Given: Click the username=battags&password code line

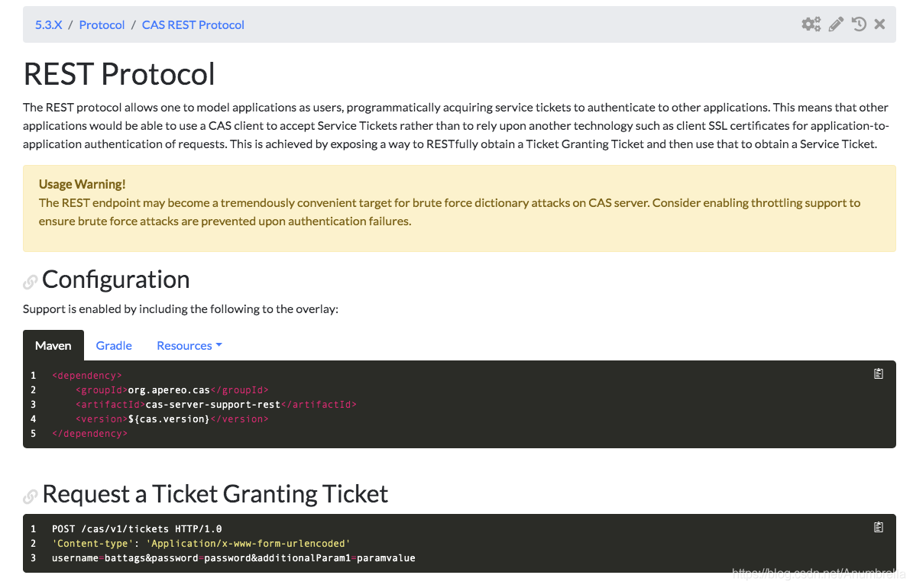Looking at the screenshot, I should pyautogui.click(x=234, y=558).
